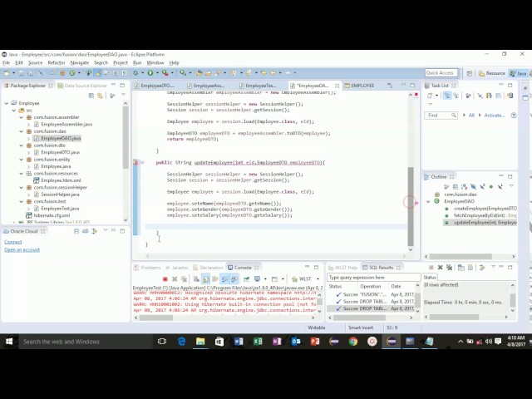532x399 pixels.
Task: Click the Run (green play) toolbar icon
Action: click(150, 73)
